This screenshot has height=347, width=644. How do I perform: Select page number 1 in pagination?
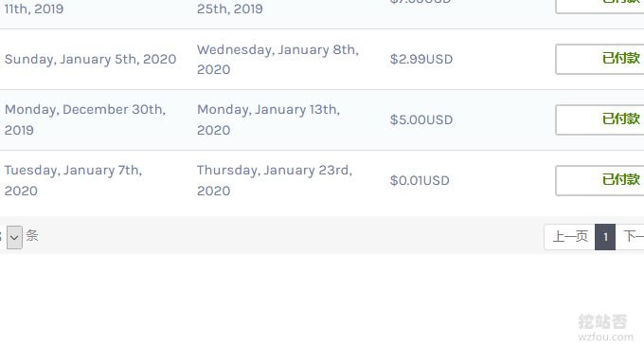[605, 237]
